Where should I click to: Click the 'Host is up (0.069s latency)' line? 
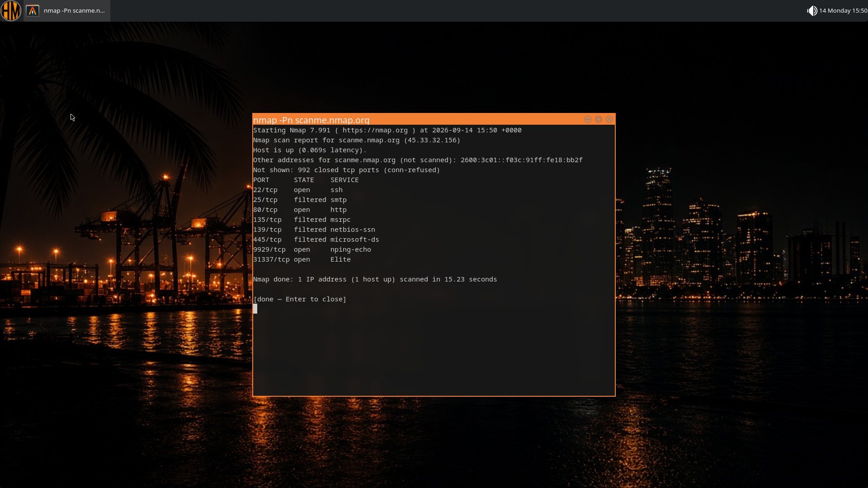310,150
